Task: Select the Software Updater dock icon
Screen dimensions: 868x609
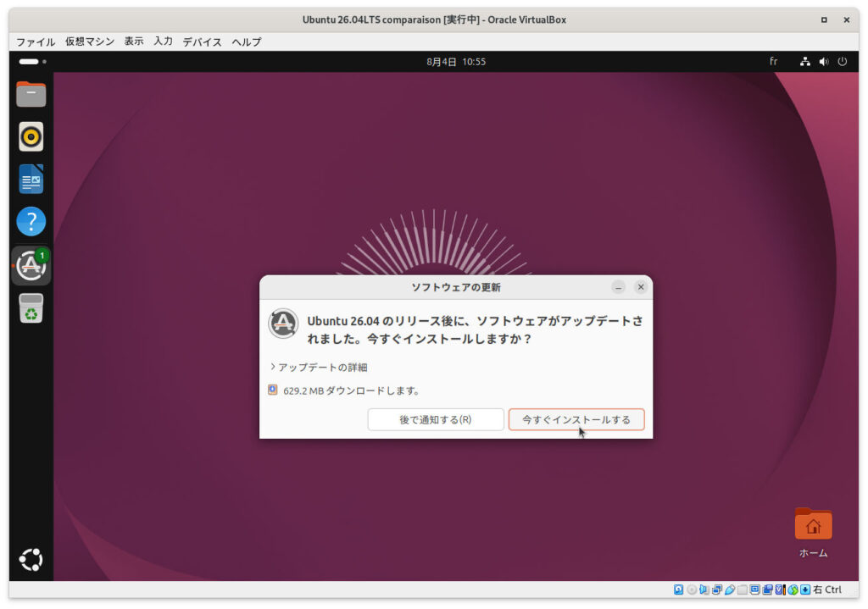Action: point(31,265)
